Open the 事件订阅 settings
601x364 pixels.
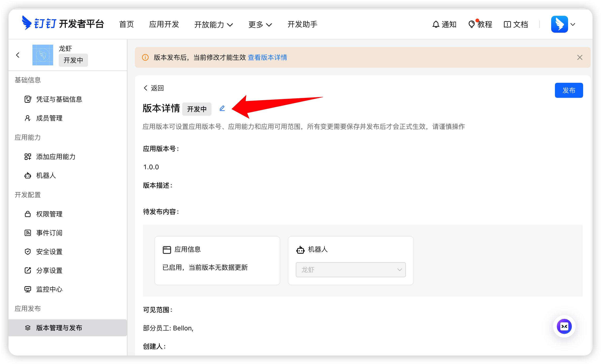49,233
